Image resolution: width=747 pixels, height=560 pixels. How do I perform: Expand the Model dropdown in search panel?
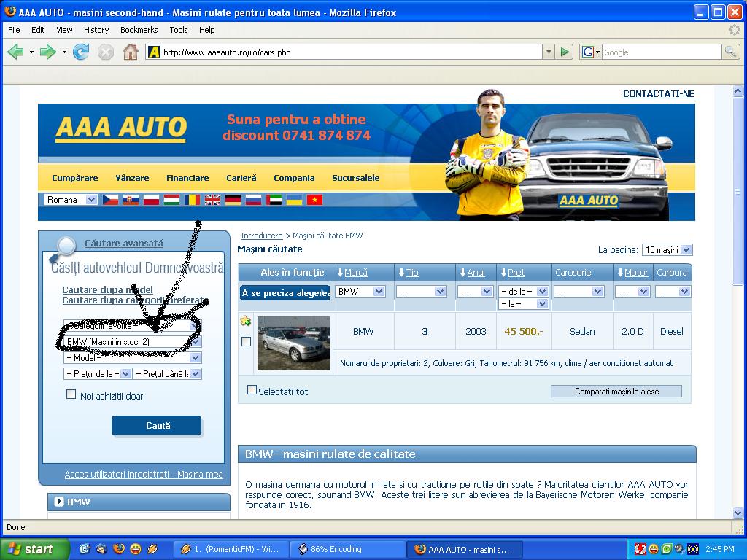click(x=133, y=357)
